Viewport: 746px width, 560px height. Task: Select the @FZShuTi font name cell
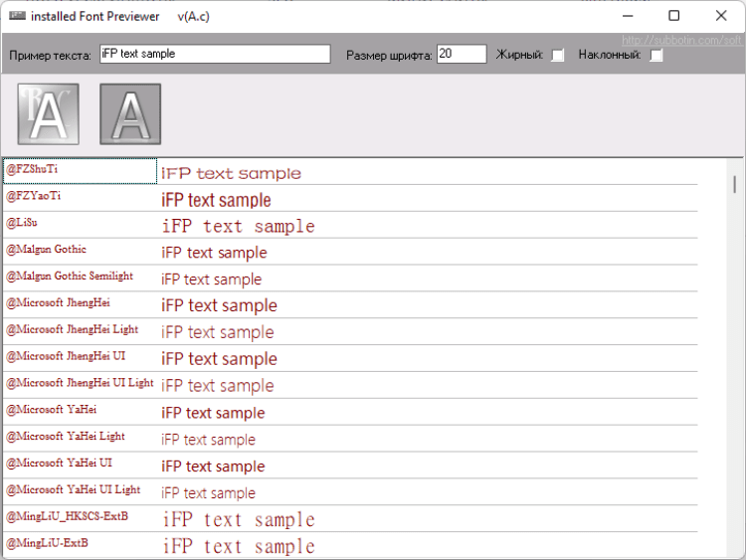click(80, 170)
